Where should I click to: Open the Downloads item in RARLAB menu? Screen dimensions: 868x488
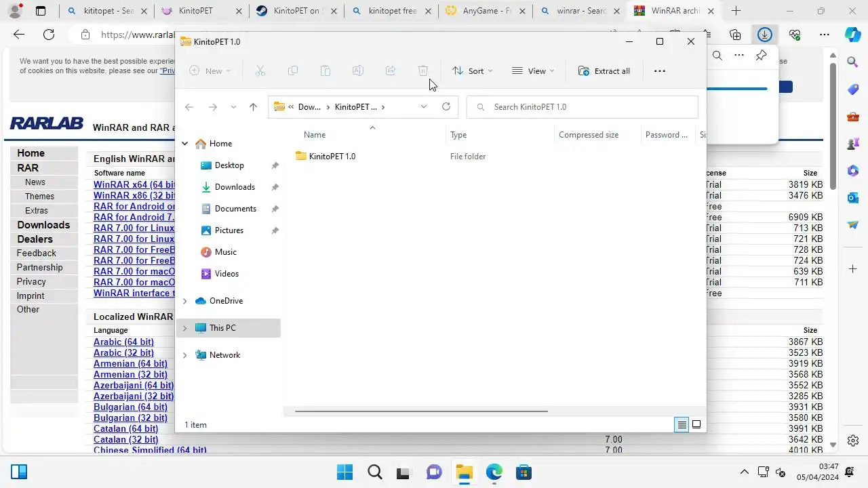pos(43,225)
